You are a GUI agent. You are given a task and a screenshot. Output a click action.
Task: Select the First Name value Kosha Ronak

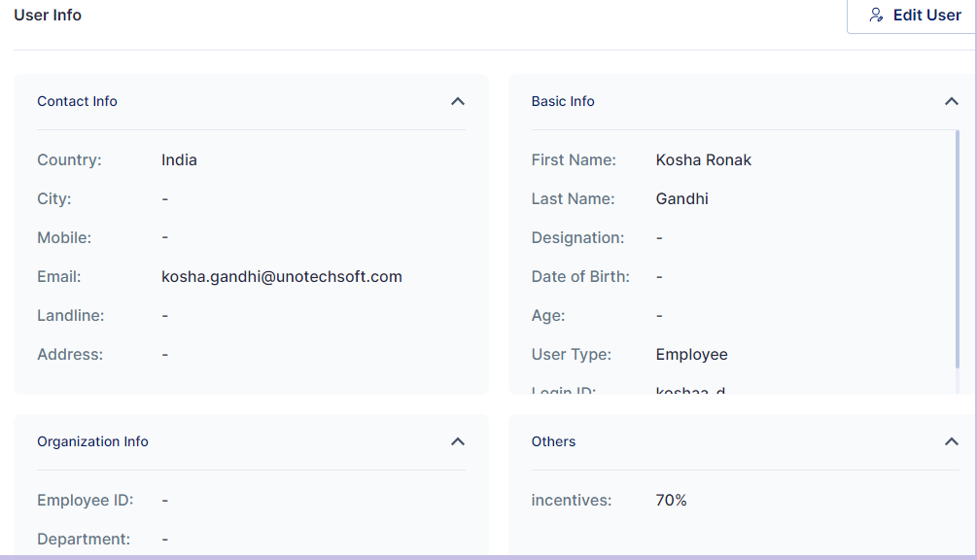[703, 160]
